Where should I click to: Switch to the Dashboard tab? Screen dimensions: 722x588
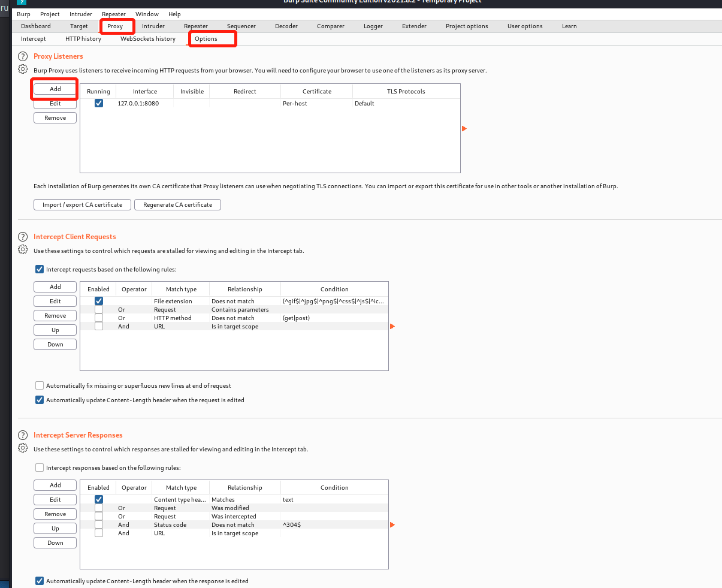click(x=36, y=26)
